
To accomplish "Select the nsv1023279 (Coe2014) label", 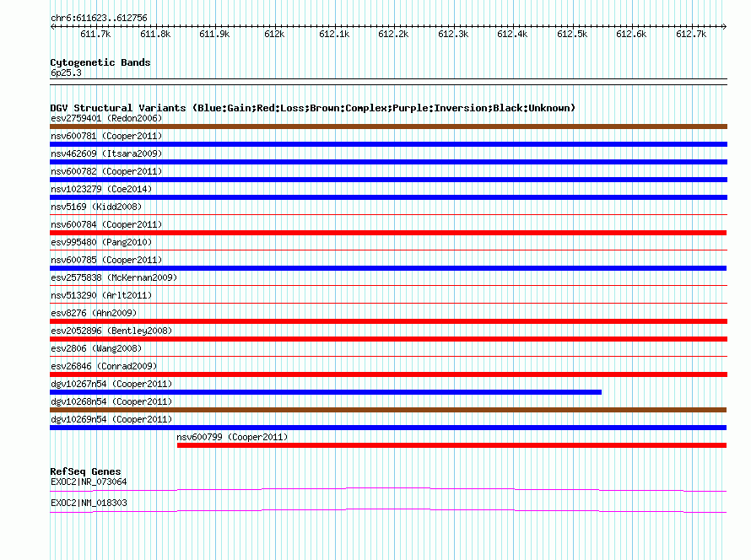I will (101, 189).
